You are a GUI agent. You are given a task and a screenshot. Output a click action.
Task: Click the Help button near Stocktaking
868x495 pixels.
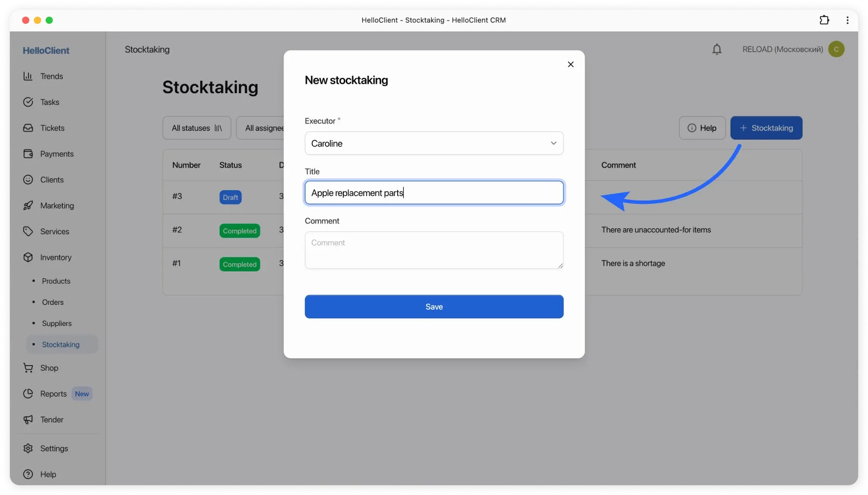tap(702, 127)
